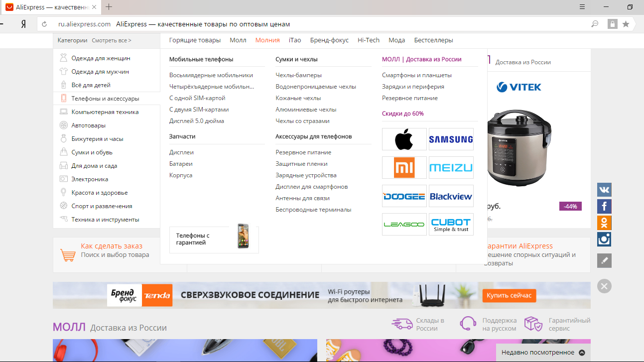The image size is (644, 362).
Task: Click the address bar search icon
Action: pyautogui.click(x=594, y=24)
